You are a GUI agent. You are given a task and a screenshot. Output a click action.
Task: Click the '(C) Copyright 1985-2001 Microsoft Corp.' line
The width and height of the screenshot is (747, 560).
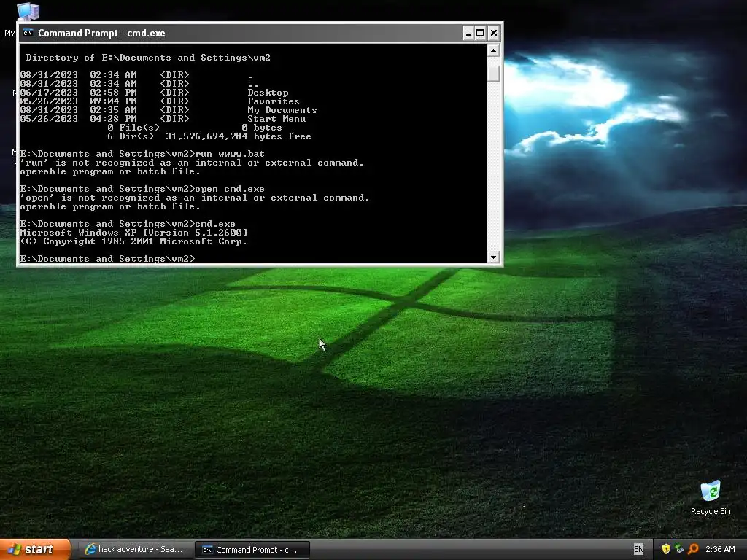(133, 241)
